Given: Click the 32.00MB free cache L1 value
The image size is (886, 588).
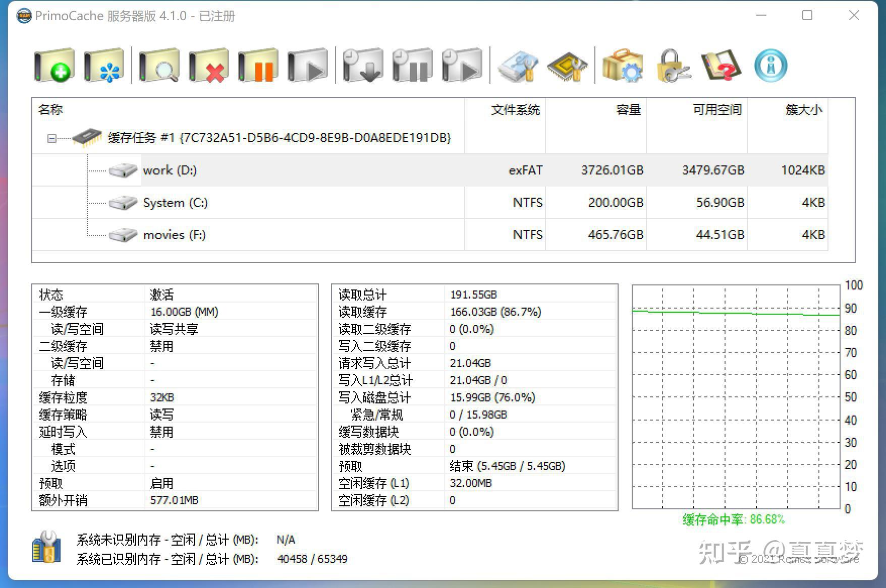Looking at the screenshot, I should tap(471, 483).
